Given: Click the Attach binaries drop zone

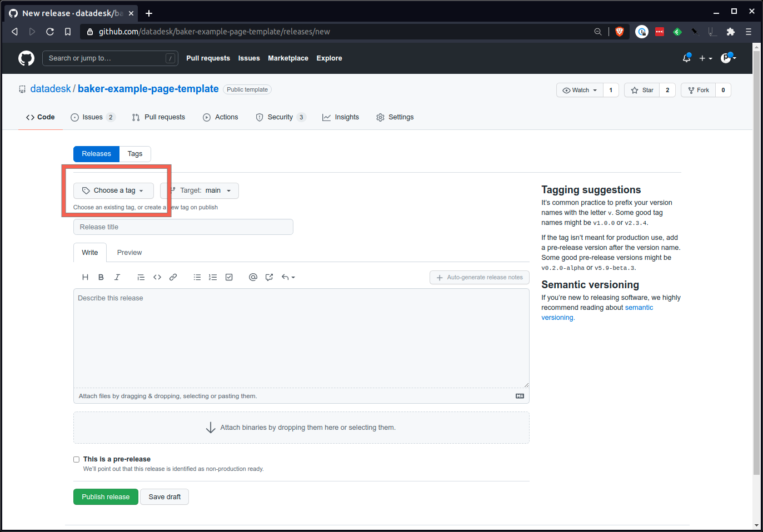Looking at the screenshot, I should coord(301,428).
